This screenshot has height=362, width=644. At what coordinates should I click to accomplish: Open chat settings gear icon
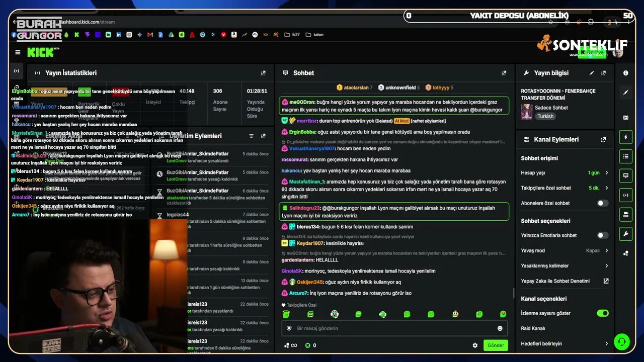[x=475, y=345]
